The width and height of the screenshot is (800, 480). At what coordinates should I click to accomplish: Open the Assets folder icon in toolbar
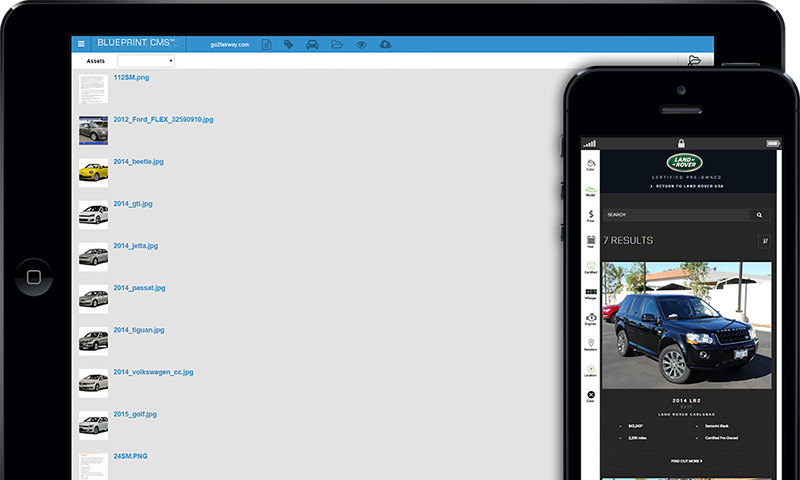click(337, 44)
